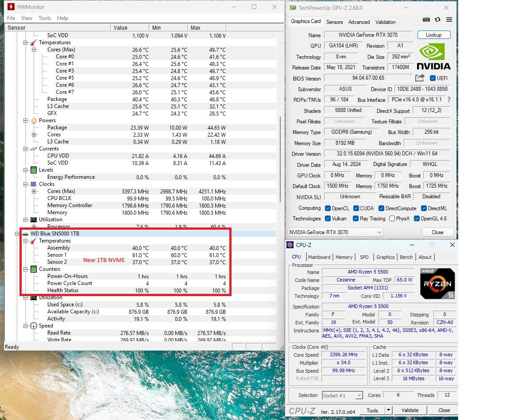Collapse the Powers tree node

[x=25, y=121]
